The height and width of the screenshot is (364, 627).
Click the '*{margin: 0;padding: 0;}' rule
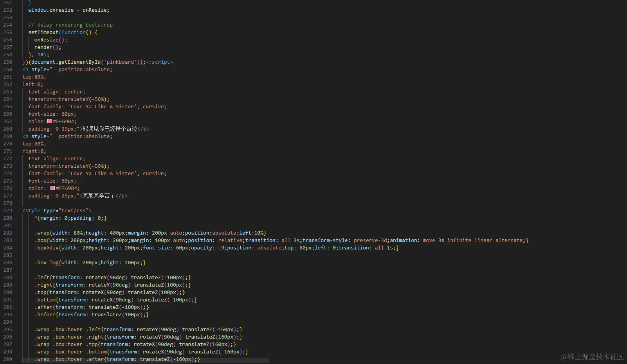coord(70,218)
